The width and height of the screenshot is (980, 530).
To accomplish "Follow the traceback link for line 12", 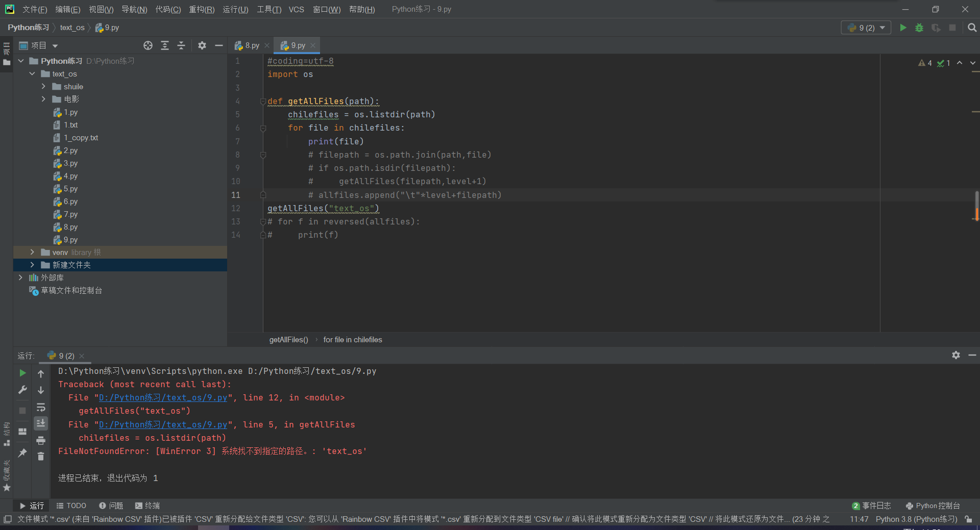I will (x=163, y=397).
